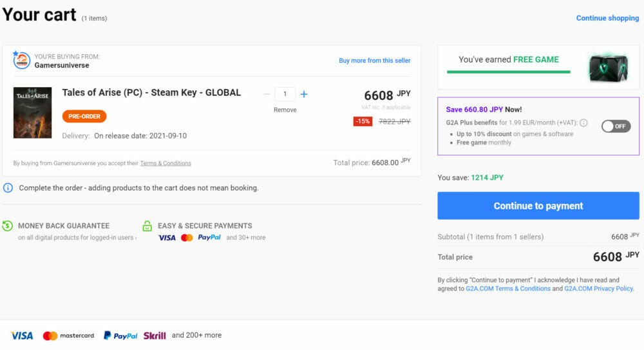The image size is (644, 350).
Task: Click the PayPal logo in footer
Action: click(120, 335)
